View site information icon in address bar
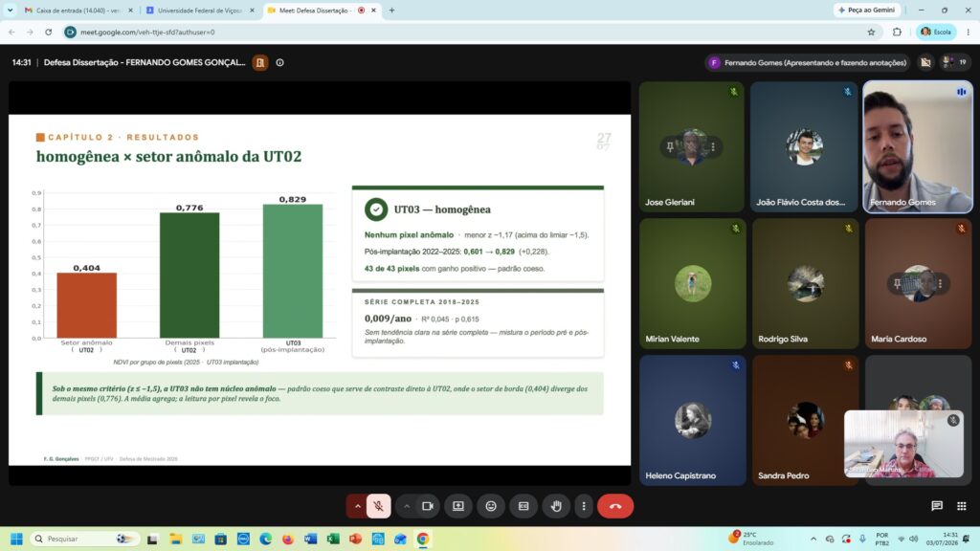This screenshot has width=980, height=551. [x=71, y=32]
